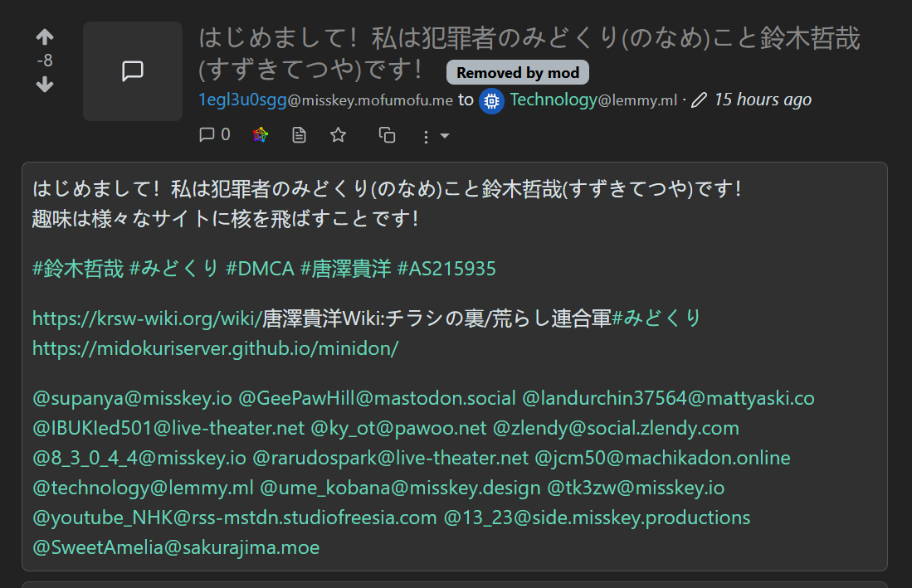The height and width of the screenshot is (588, 912).
Task: Open the midokuriserver.github.io/minidon link
Action: (x=215, y=348)
